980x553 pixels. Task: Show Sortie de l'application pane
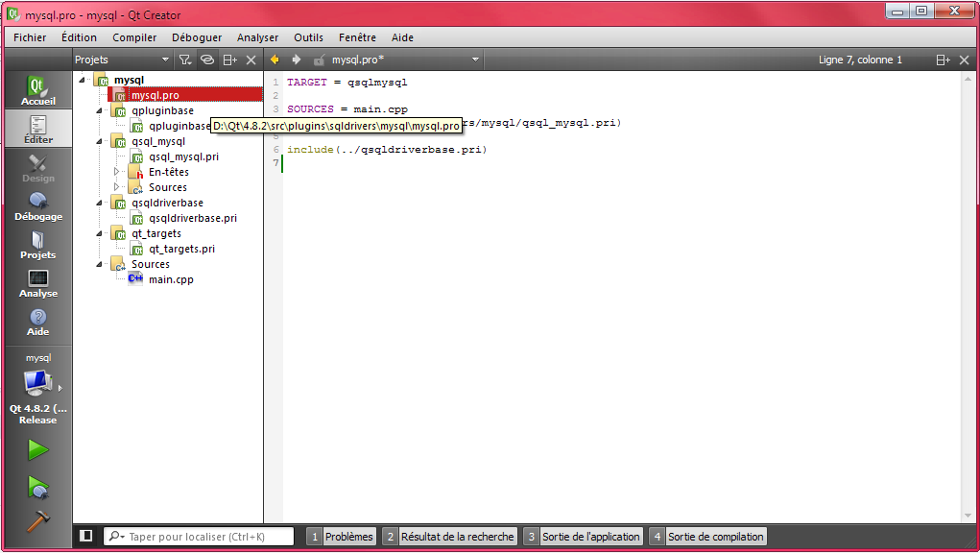pyautogui.click(x=584, y=536)
